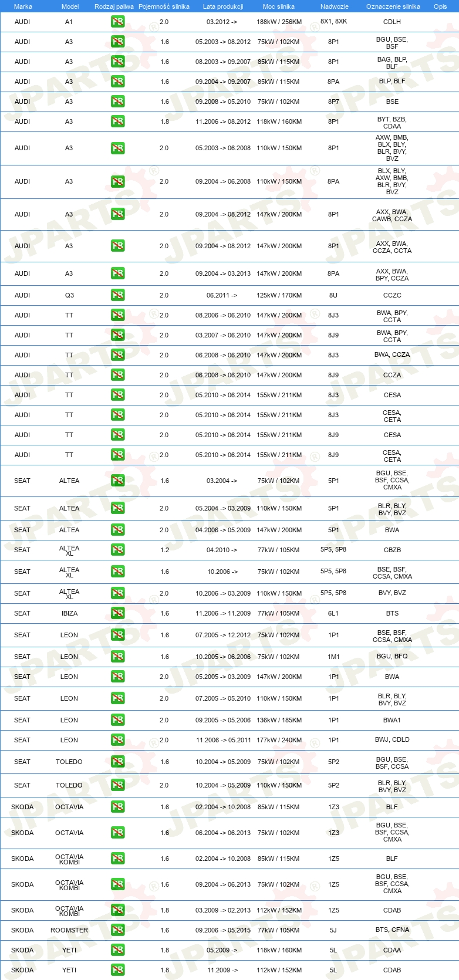This screenshot has height=980, width=459.
Task: Select the body code 8U
Action: pos(333,295)
